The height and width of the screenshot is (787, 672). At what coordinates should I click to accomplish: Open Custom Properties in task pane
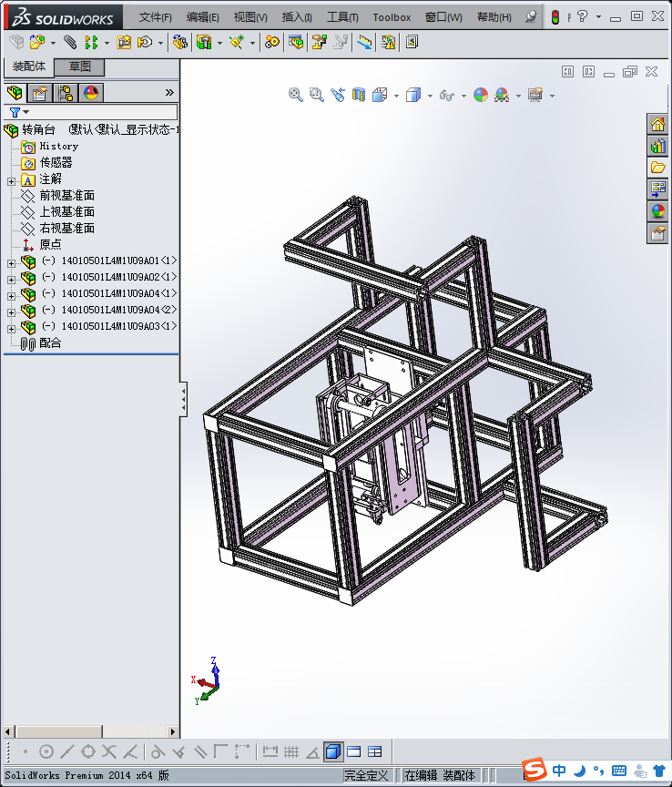pos(657,233)
